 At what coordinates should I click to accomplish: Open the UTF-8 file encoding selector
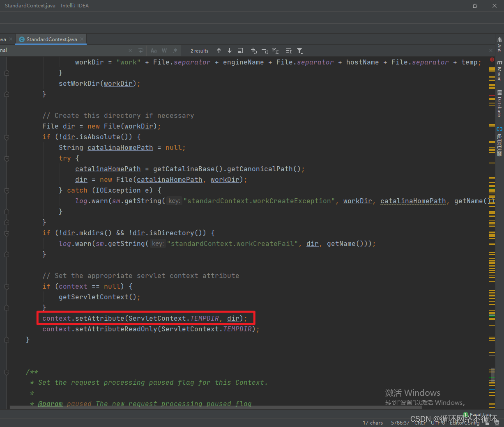437,423
